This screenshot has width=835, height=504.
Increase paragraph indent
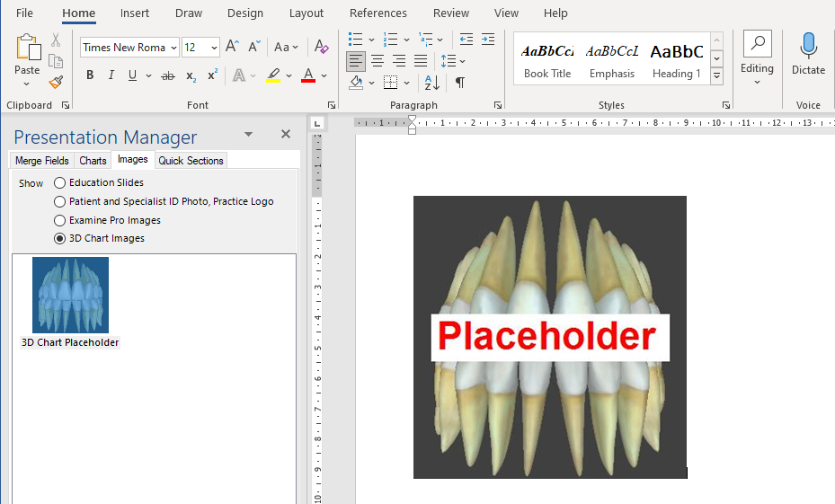click(488, 40)
